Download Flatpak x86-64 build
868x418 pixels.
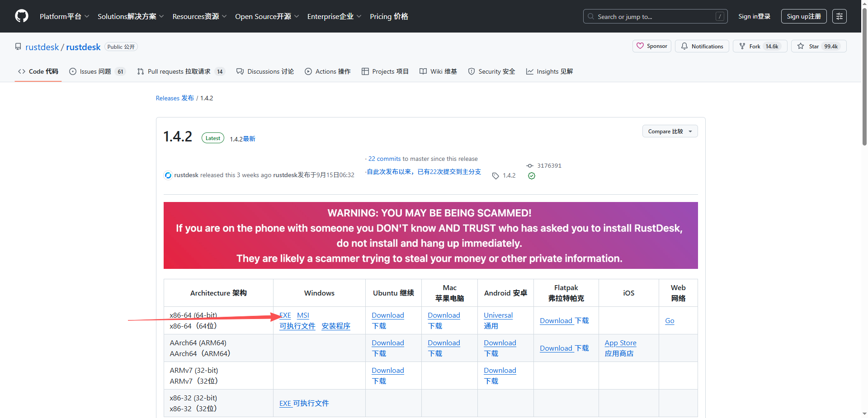(564, 320)
